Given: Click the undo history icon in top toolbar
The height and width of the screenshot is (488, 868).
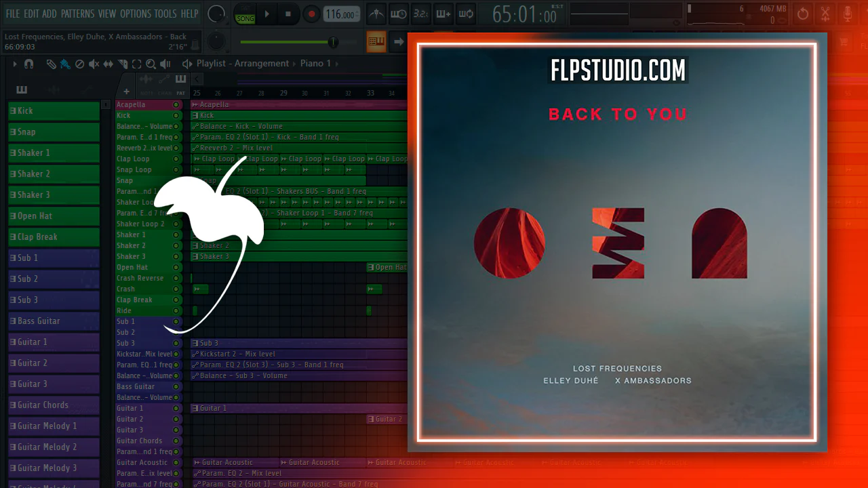Looking at the screenshot, I should coord(803,14).
